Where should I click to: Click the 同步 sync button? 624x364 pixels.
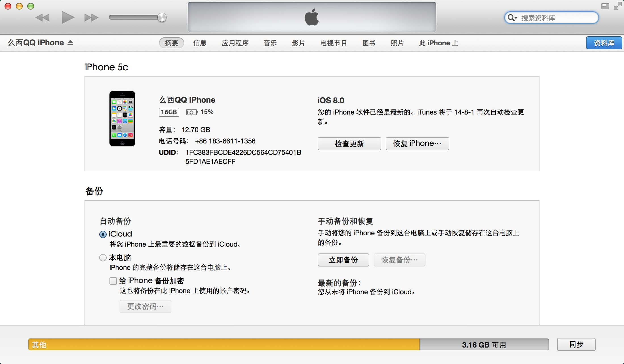(576, 344)
